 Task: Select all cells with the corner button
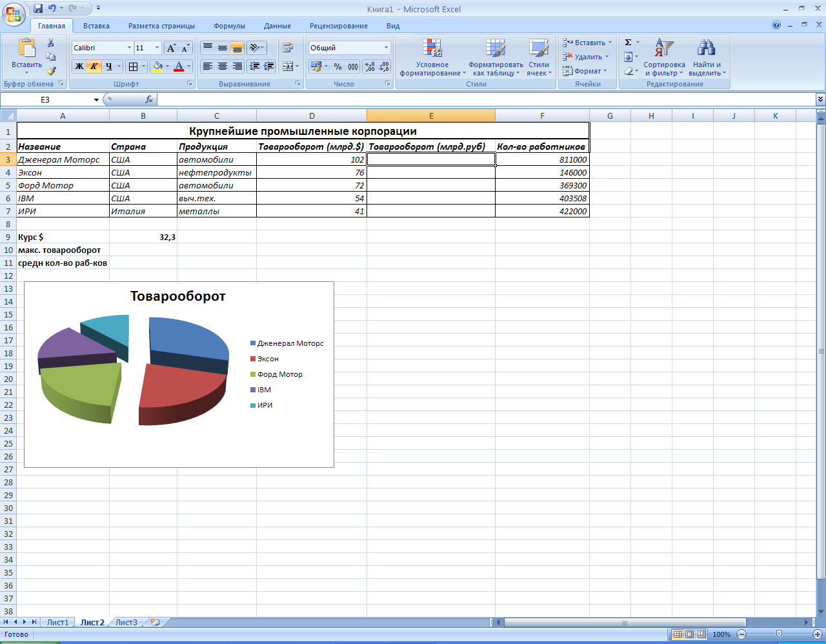pos(8,116)
